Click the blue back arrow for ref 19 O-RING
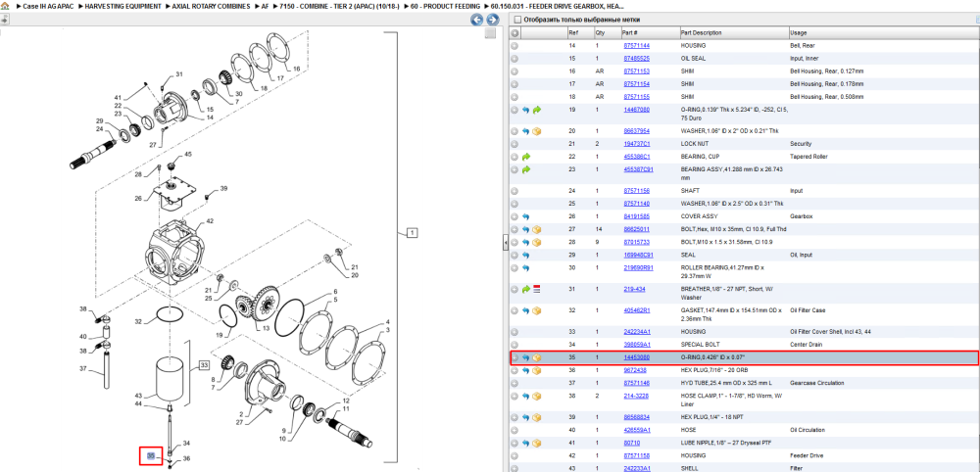Viewport: 980px width, 472px height. tap(525, 110)
